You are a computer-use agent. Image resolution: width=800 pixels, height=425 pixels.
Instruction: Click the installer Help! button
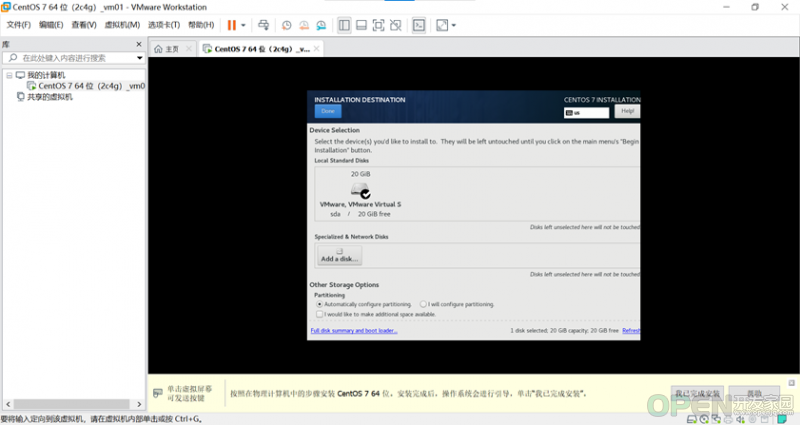627,111
